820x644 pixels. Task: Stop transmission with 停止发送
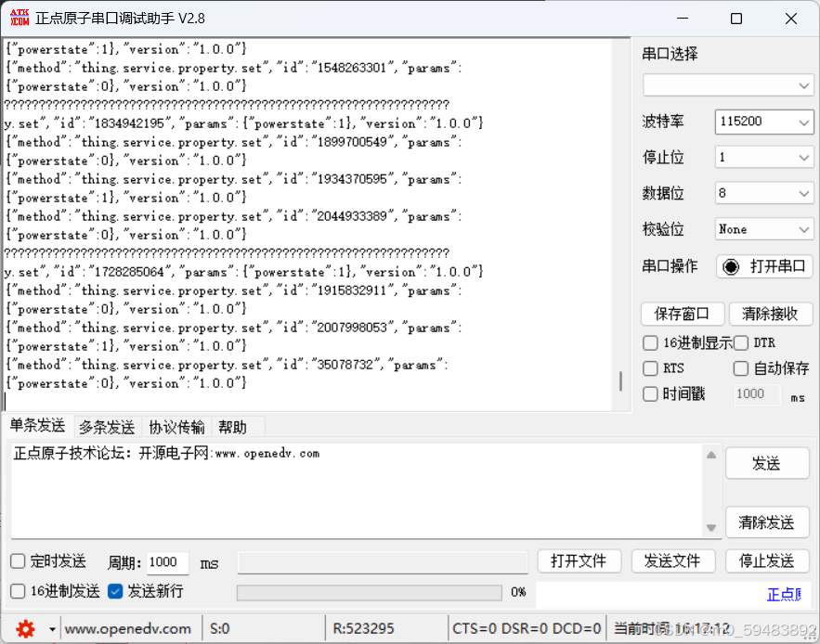(x=767, y=560)
